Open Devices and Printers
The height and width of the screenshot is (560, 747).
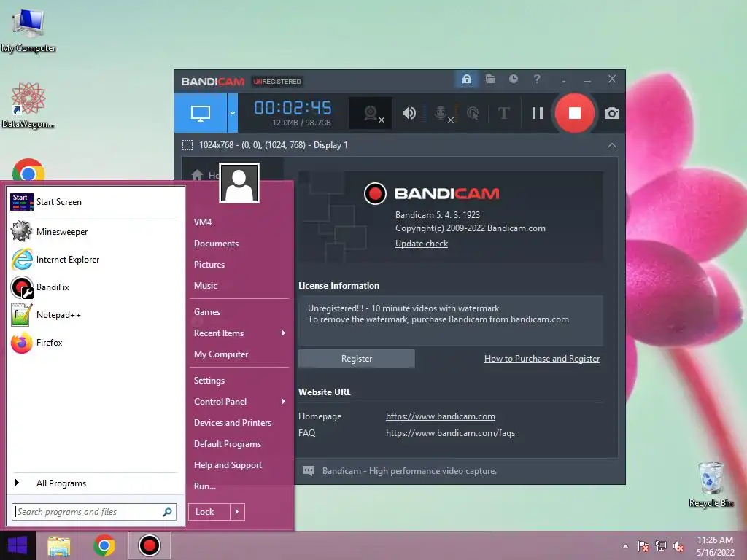point(233,423)
